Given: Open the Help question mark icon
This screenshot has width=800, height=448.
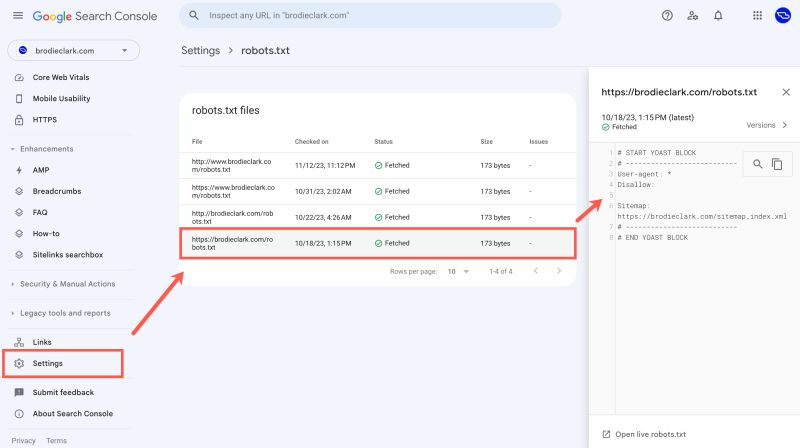Looking at the screenshot, I should 667,16.
